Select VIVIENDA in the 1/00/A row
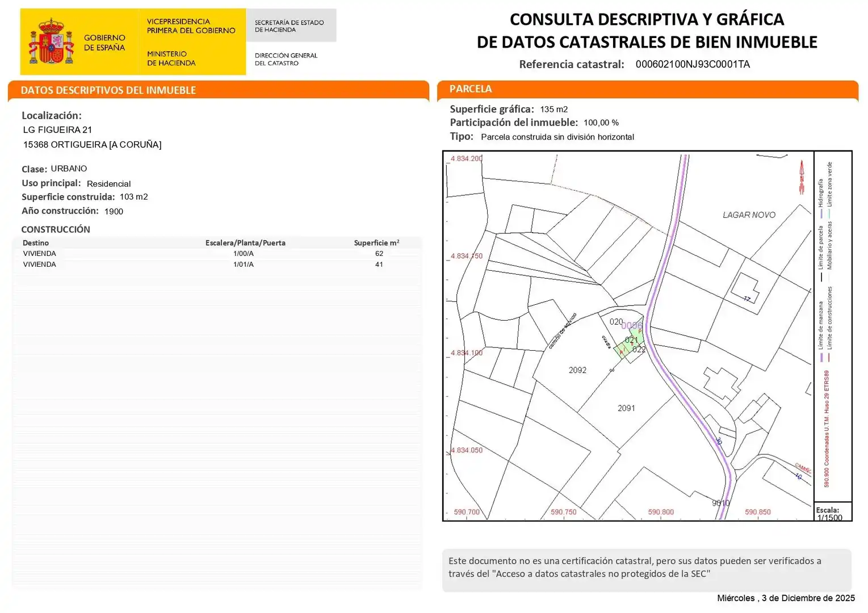868x613 pixels. coord(39,254)
